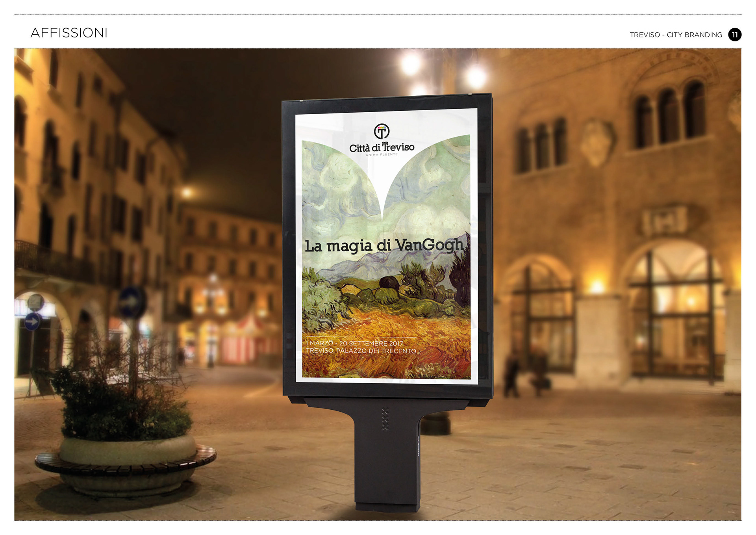Select the AFFISSIONI page heading
756x535 pixels.
point(69,33)
